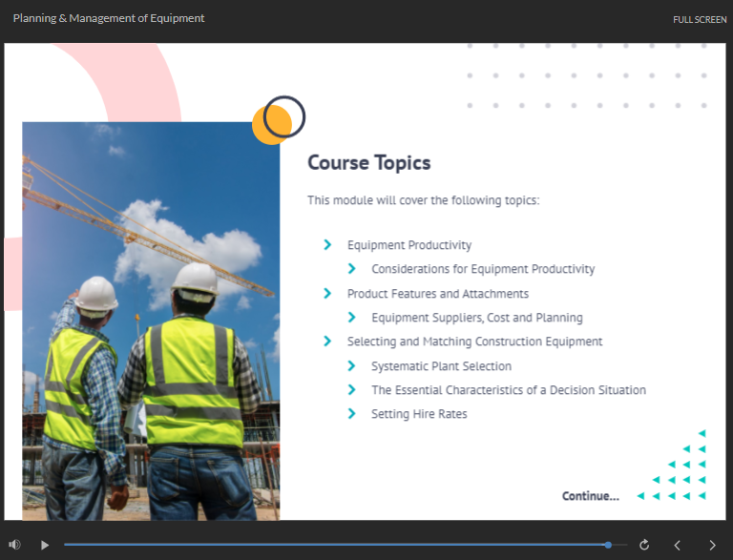
Task: Select 'Product Features and Attachments' text
Action: (437, 294)
